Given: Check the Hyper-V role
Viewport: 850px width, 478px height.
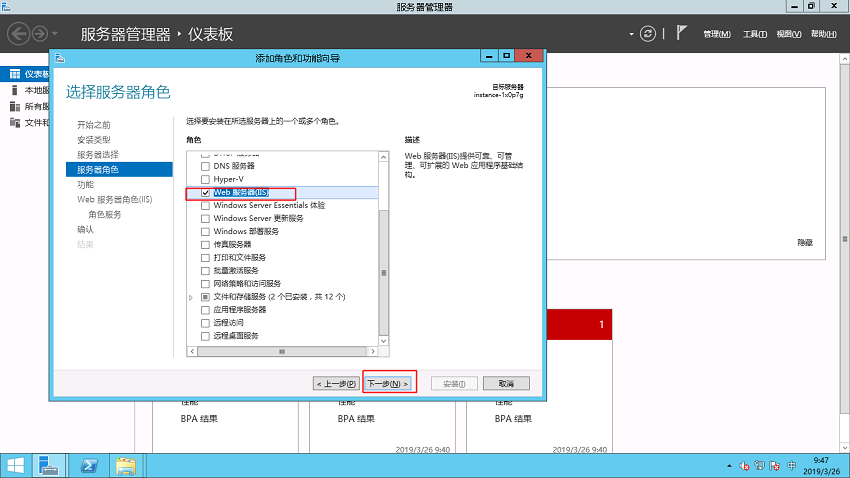Looking at the screenshot, I should tap(205, 179).
